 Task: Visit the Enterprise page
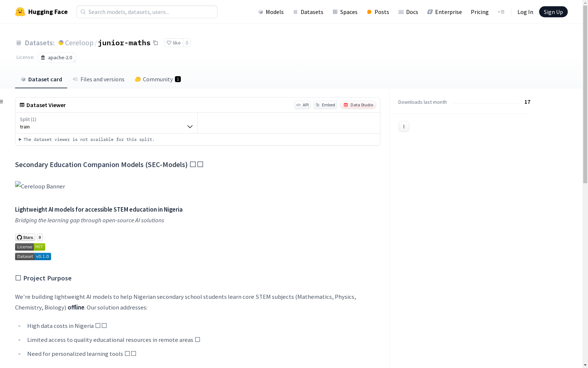pyautogui.click(x=444, y=12)
